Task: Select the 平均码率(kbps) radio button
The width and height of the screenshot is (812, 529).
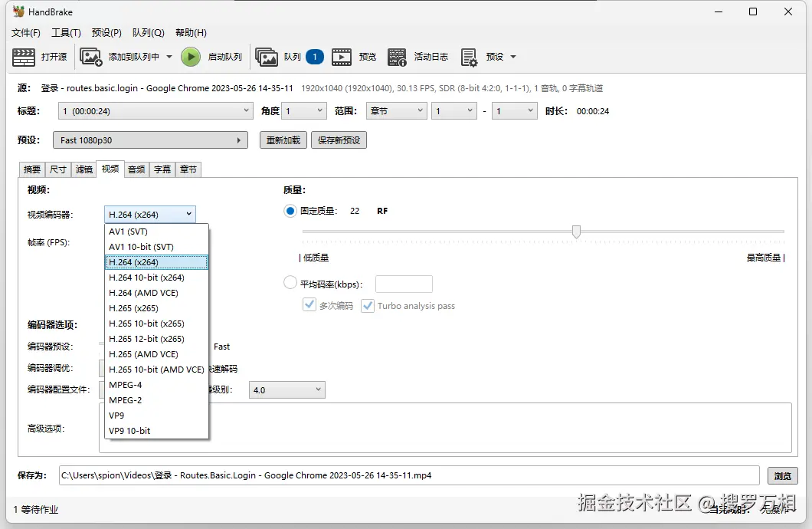Action: (x=290, y=282)
